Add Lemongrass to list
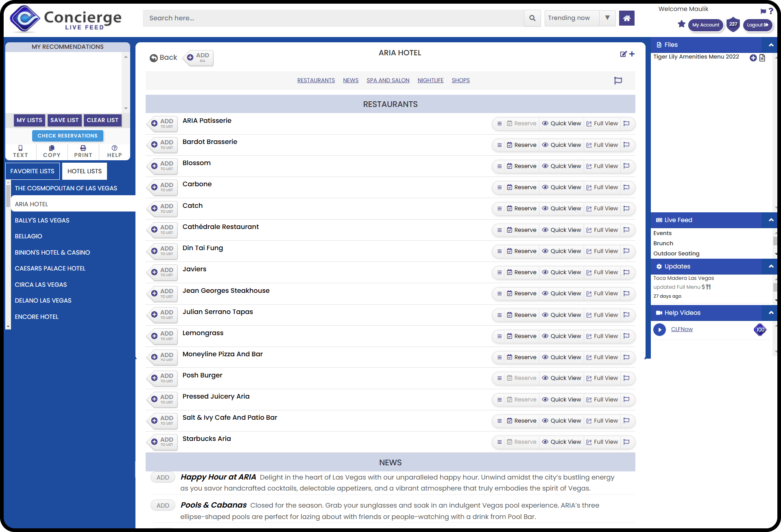The height and width of the screenshot is (532, 781). [x=163, y=336]
